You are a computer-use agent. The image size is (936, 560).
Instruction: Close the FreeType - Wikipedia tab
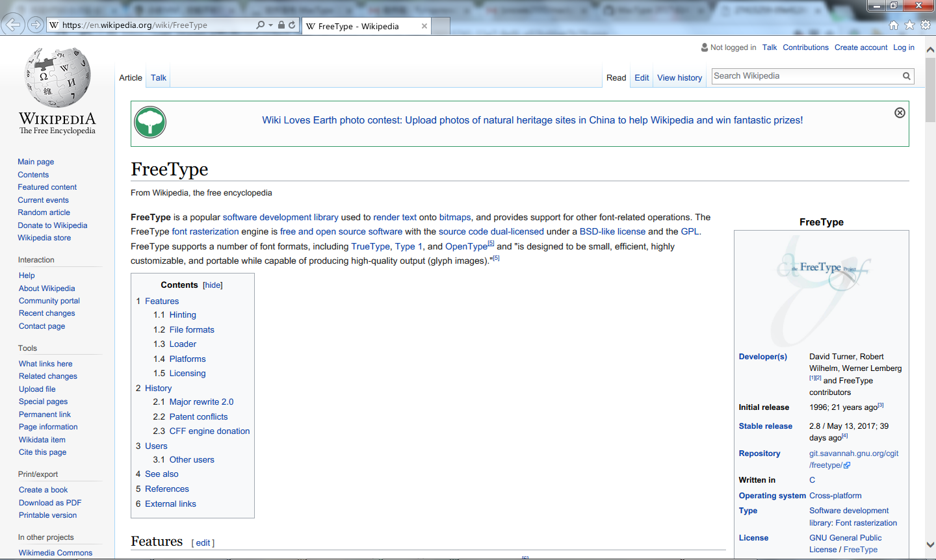(x=424, y=26)
